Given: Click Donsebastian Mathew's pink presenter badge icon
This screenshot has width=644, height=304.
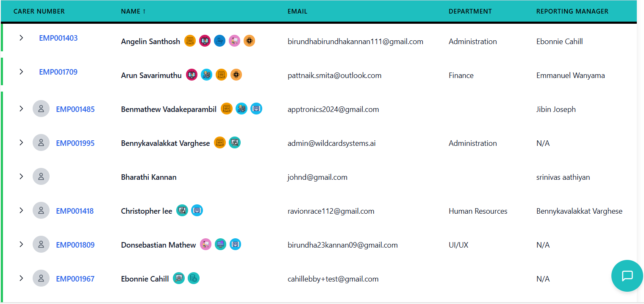Looking at the screenshot, I should 205,245.
